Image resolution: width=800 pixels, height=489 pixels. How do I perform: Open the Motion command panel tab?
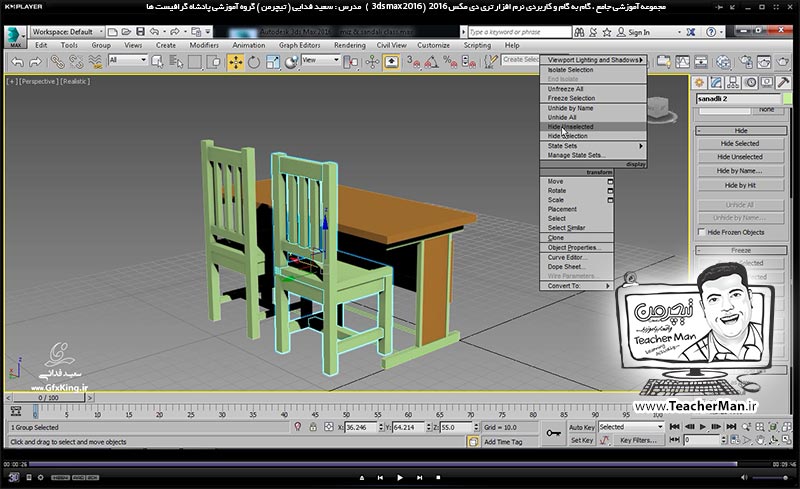pos(750,82)
